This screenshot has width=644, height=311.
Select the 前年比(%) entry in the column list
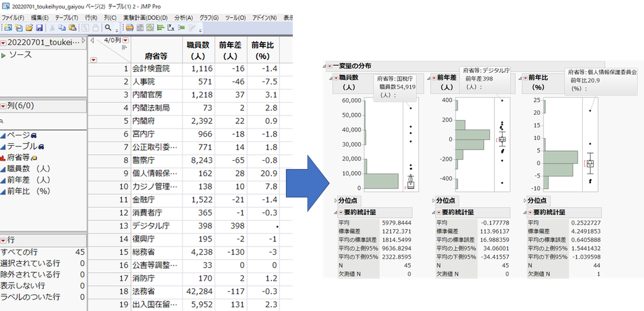pyautogui.click(x=28, y=190)
